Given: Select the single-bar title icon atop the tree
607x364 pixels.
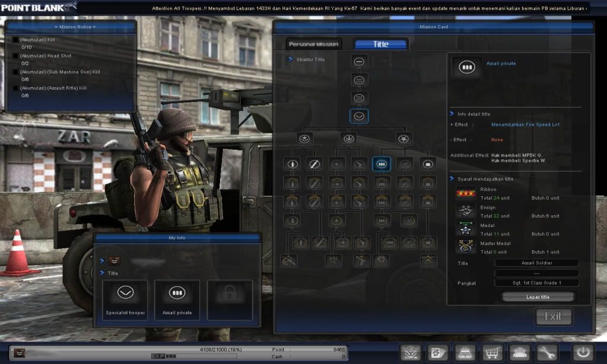Looking at the screenshot, I should (359, 62).
